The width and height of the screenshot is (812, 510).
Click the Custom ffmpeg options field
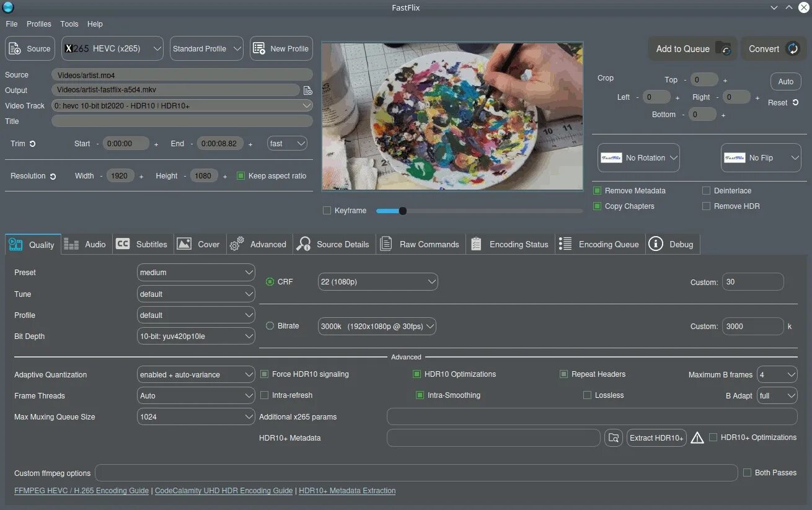click(x=417, y=473)
